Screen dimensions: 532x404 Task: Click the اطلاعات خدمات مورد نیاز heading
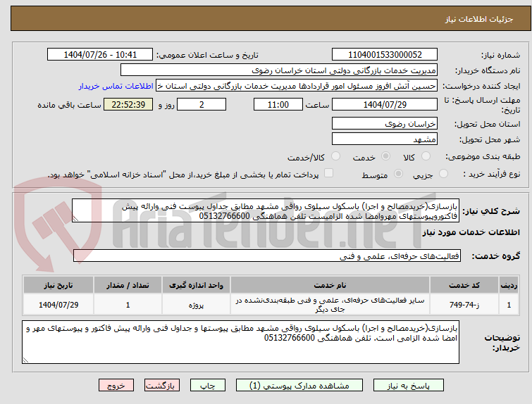tap(471, 232)
